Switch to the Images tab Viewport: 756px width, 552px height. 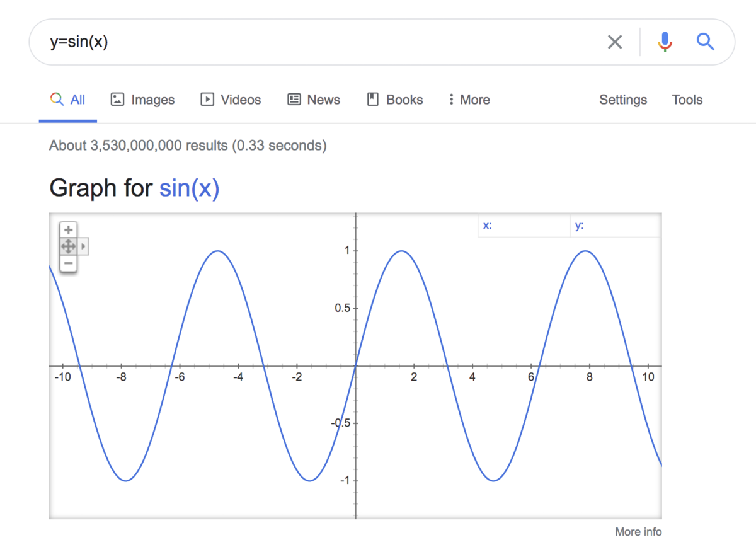pyautogui.click(x=142, y=99)
